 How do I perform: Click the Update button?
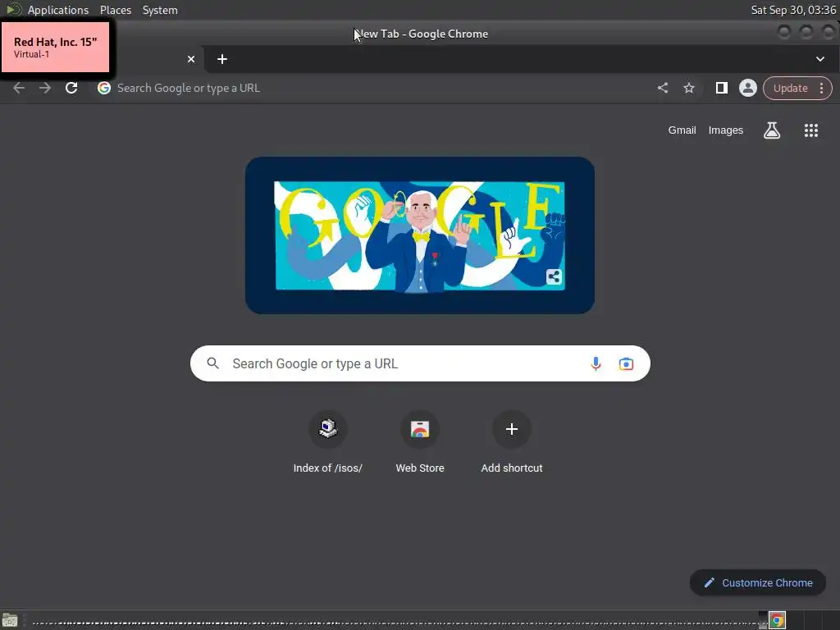[x=790, y=88]
